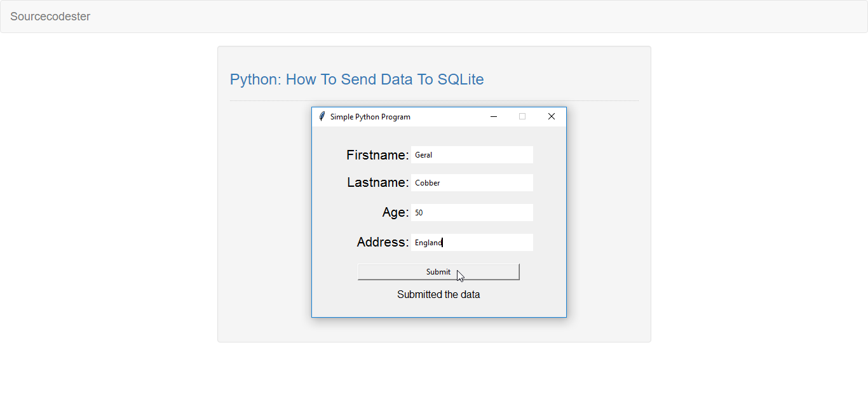Click the "Address:" label
This screenshot has height=420, width=868.
(383, 242)
